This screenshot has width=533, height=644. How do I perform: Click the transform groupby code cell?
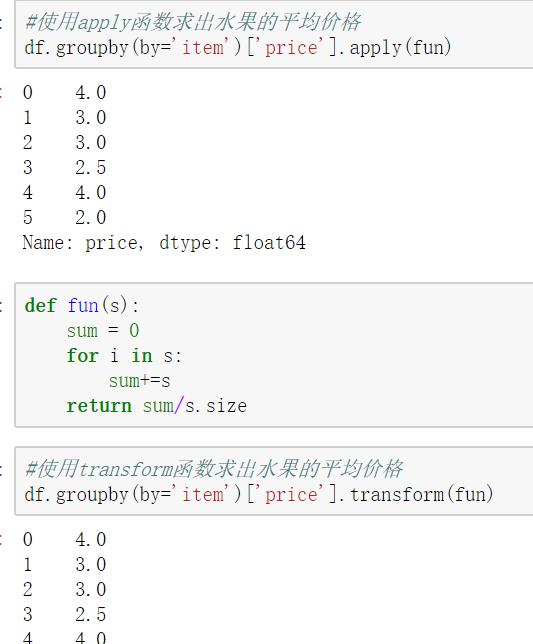click(274, 481)
